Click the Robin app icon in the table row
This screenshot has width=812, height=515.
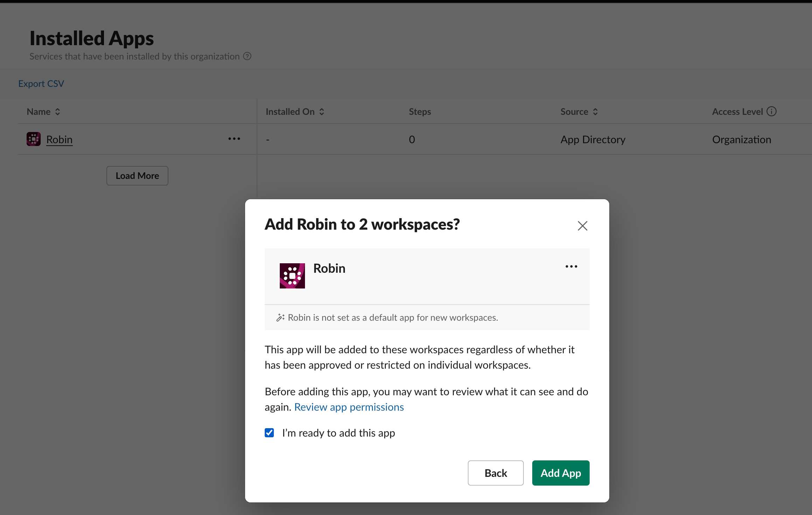click(33, 139)
